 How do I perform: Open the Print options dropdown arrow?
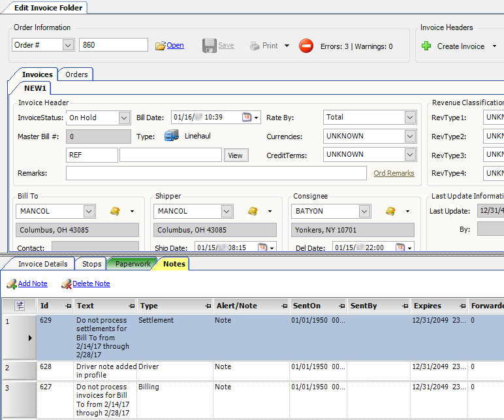point(287,46)
